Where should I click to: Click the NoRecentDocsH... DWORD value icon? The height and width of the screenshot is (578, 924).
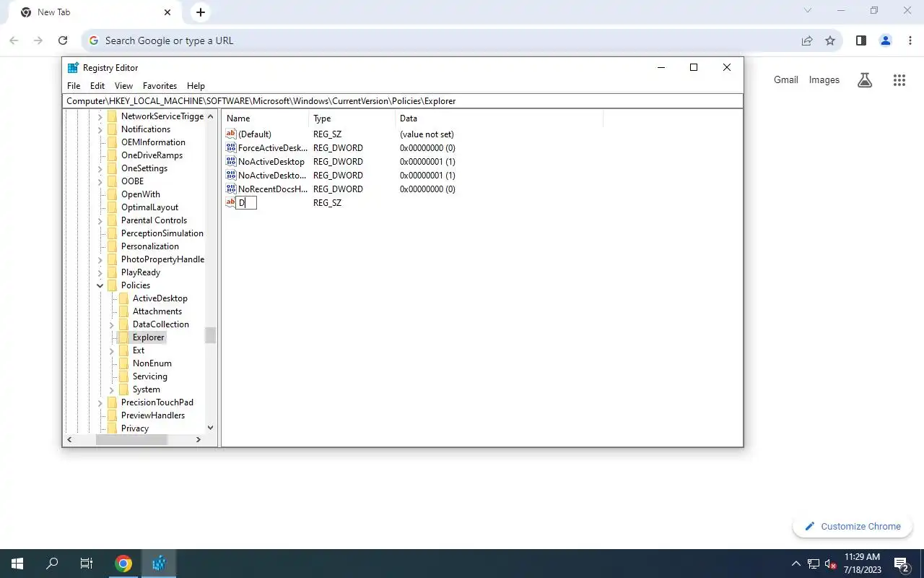(231, 189)
